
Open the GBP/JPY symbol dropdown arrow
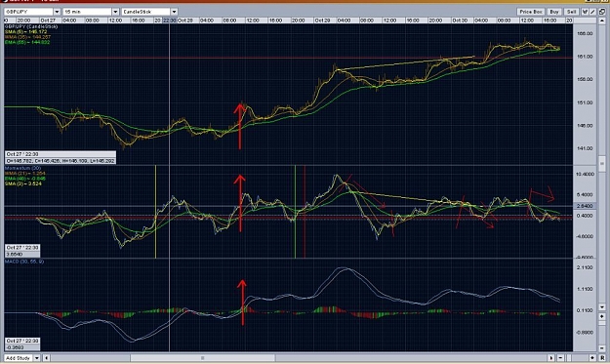tap(57, 12)
